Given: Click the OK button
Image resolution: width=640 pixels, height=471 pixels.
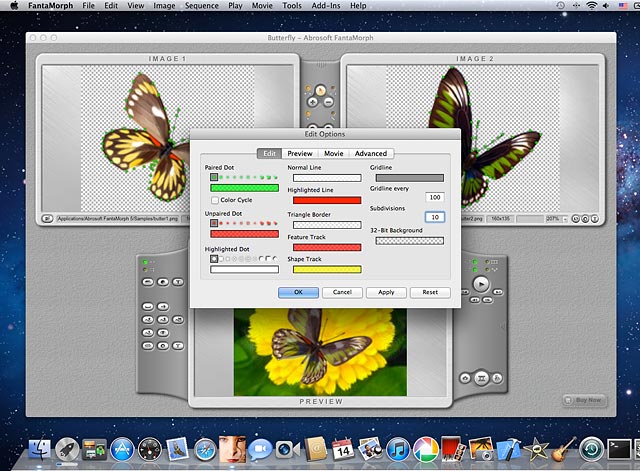Looking at the screenshot, I should point(298,292).
